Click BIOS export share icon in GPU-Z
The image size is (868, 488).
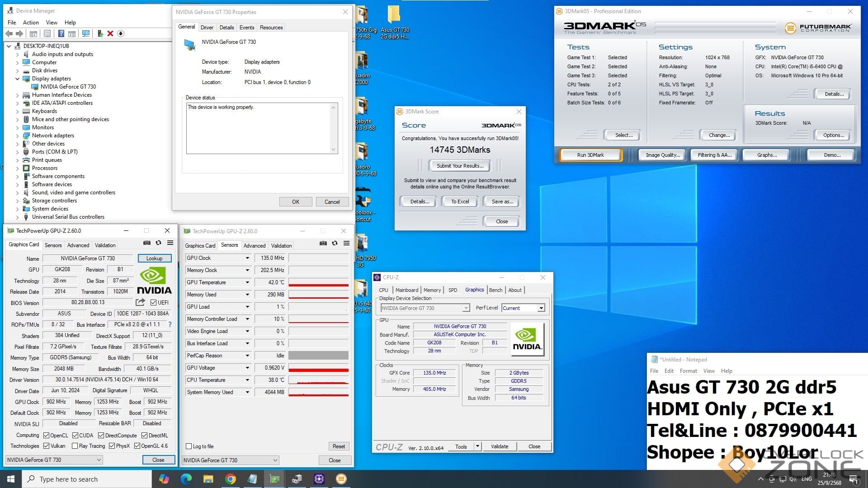click(x=140, y=302)
